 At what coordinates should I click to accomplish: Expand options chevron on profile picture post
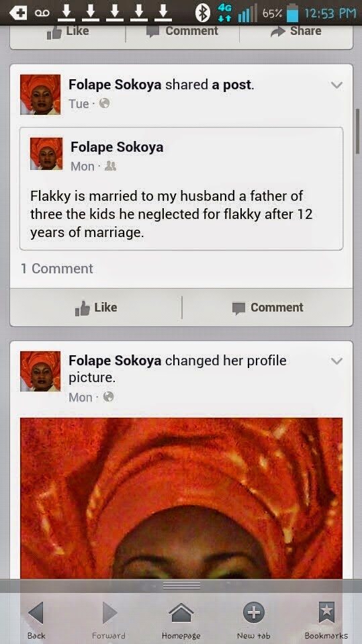pos(336,361)
